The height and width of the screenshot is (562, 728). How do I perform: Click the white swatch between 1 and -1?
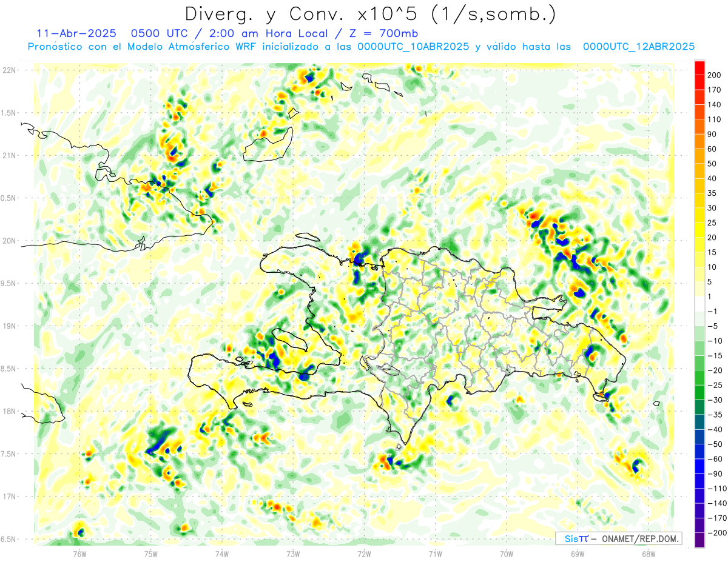point(699,304)
